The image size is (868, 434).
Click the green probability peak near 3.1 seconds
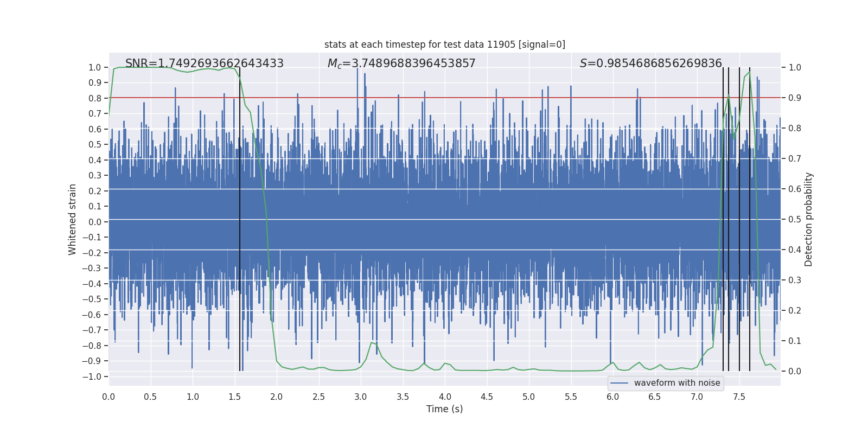point(373,343)
